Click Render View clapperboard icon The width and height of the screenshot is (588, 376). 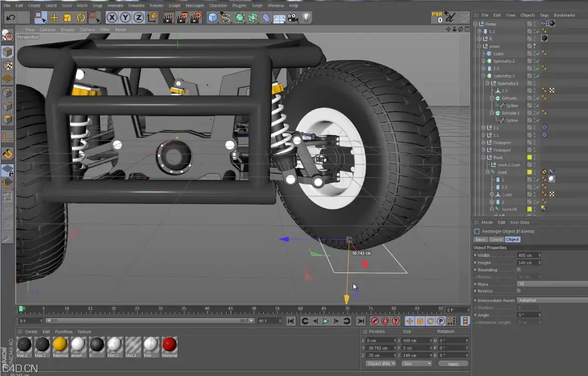tap(168, 18)
